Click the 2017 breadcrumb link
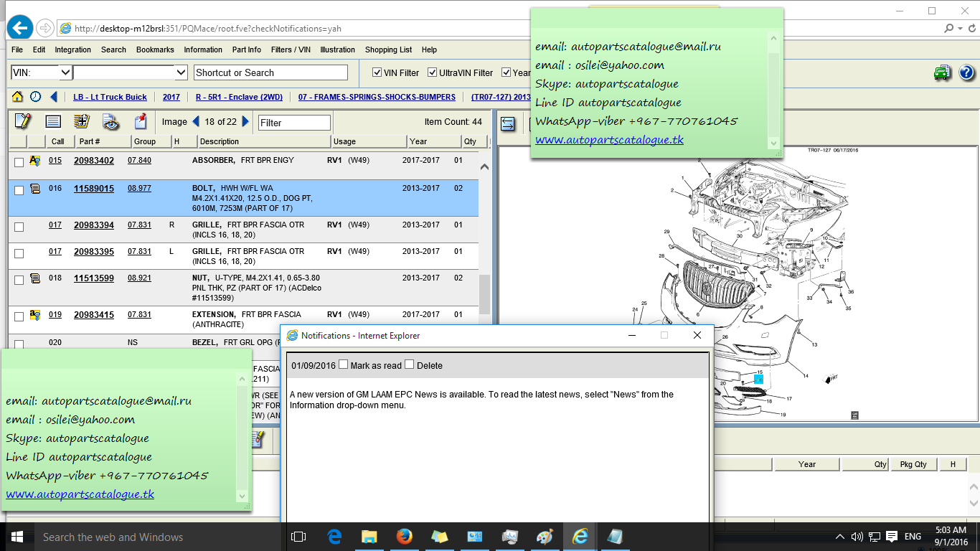Screen dimensions: 980x551 click(171, 97)
